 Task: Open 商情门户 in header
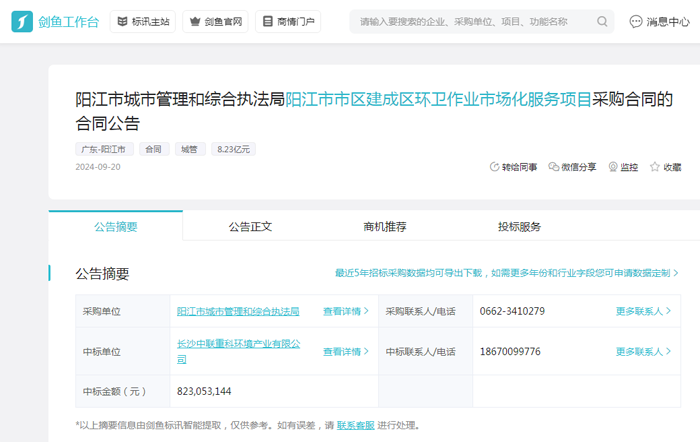coord(288,21)
